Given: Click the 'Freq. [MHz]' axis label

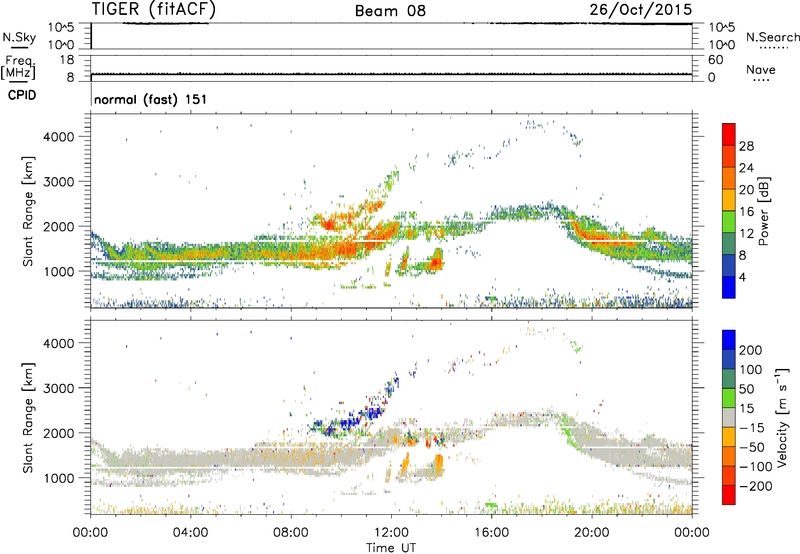Looking at the screenshot, I should [18, 67].
